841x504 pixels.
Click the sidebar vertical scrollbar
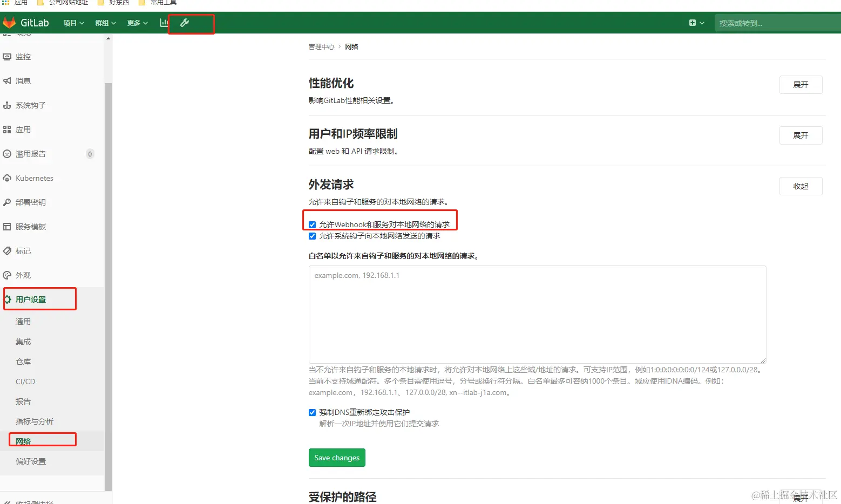(108, 286)
